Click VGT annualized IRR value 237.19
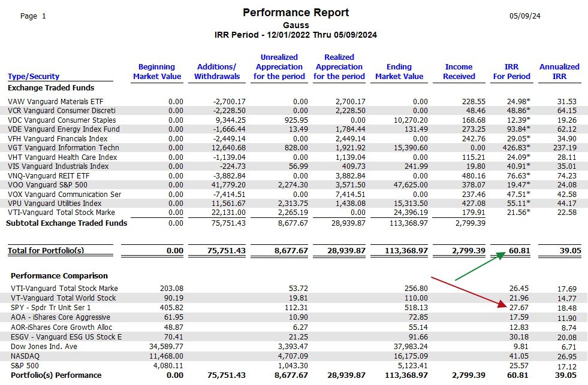 [x=565, y=147]
